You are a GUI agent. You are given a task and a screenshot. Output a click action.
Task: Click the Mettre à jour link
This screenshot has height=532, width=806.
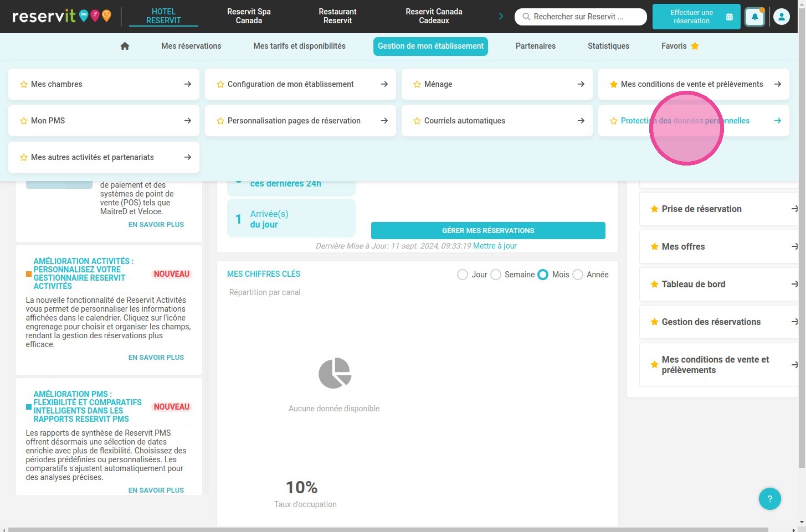[495, 246]
